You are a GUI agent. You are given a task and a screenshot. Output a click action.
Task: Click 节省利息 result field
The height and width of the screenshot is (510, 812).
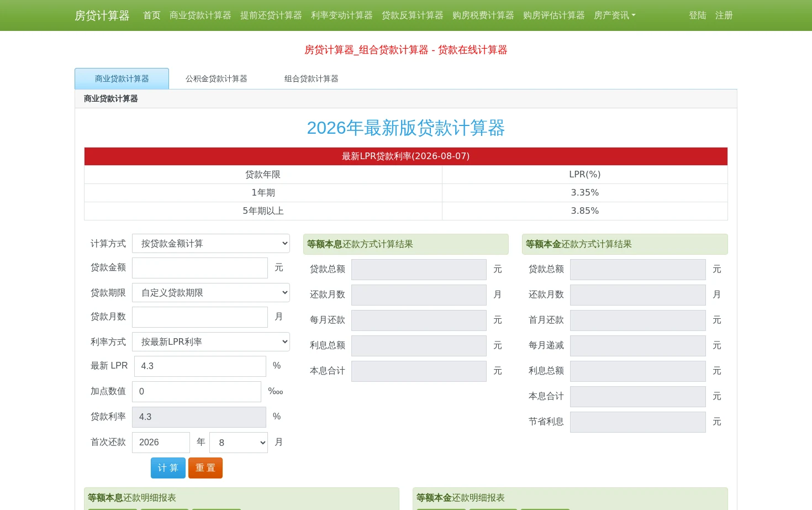[x=638, y=422]
